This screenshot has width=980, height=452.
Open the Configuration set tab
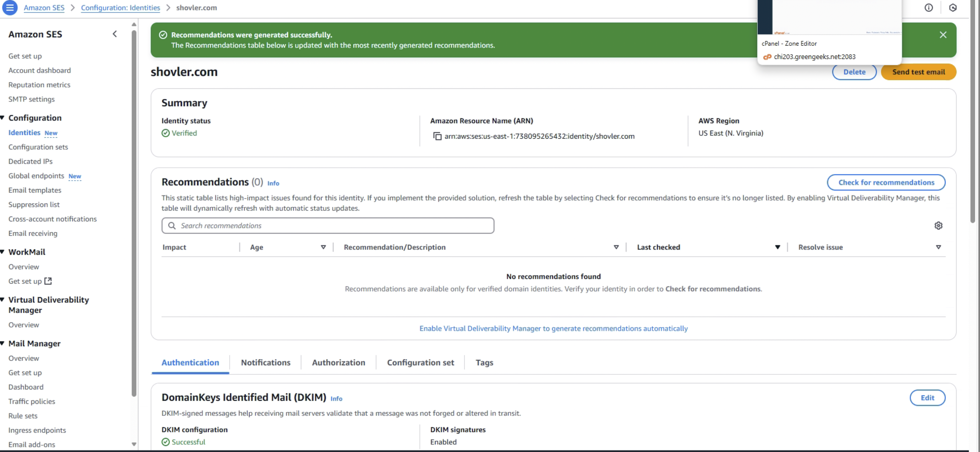420,363
